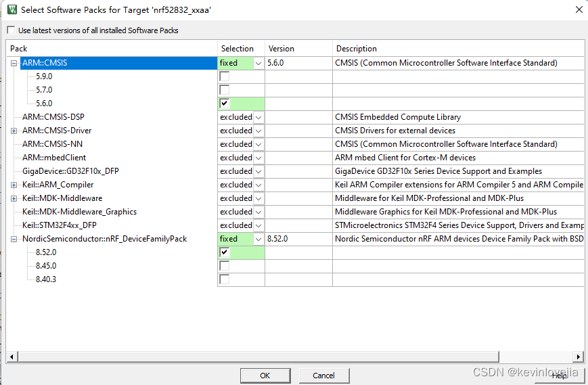Click the OK button
This screenshot has width=588, height=385.
coord(265,376)
